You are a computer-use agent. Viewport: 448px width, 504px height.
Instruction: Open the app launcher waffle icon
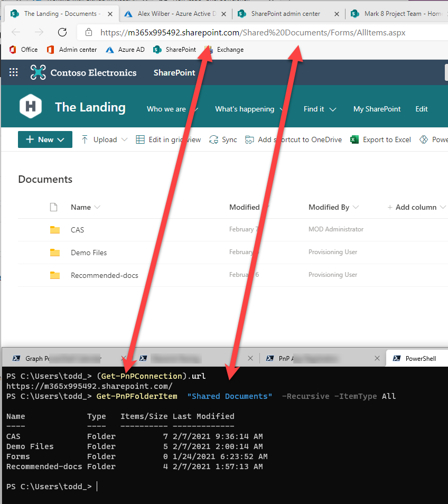click(14, 72)
